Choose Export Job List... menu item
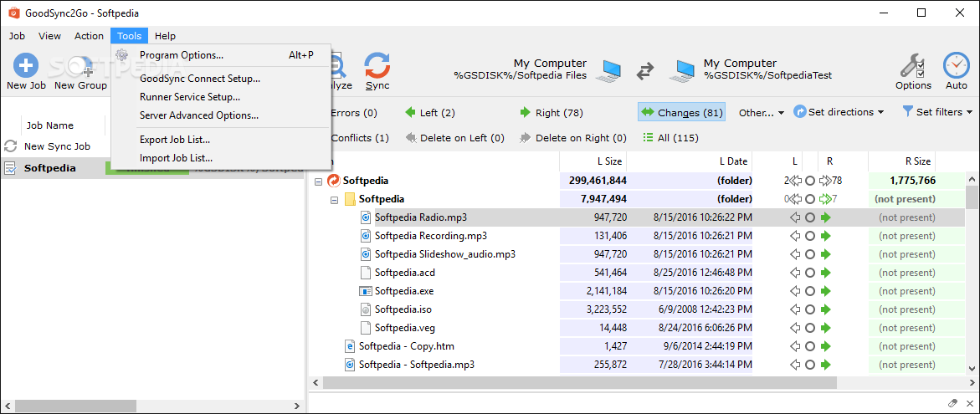The height and width of the screenshot is (414, 980). 221,139
